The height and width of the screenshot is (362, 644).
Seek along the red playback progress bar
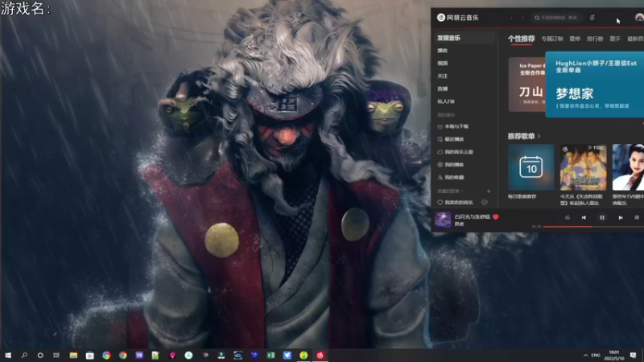593,227
